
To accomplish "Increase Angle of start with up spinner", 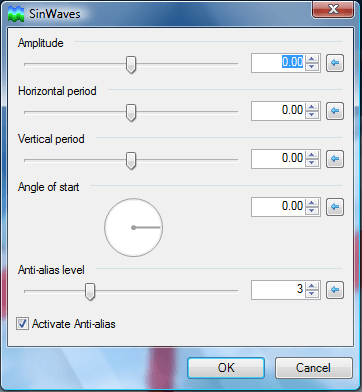I will (312, 203).
